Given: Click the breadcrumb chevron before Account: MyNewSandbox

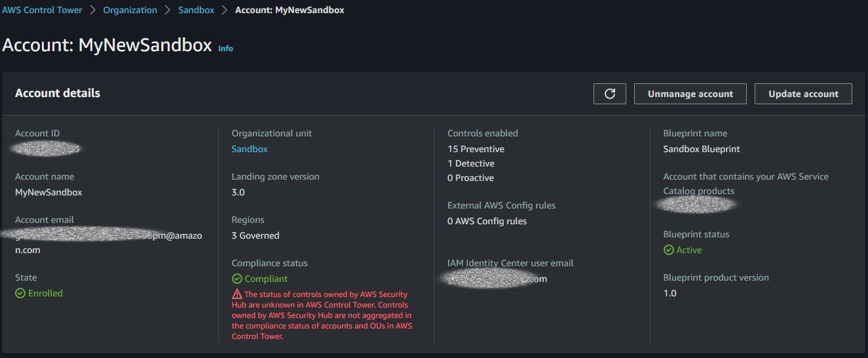Looking at the screenshot, I should [x=225, y=10].
